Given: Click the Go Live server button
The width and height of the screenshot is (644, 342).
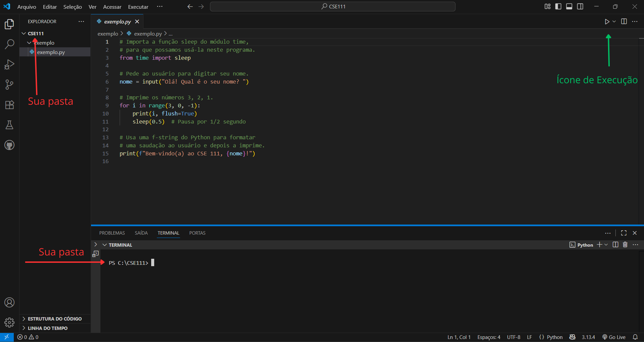Looking at the screenshot, I should point(614,337).
